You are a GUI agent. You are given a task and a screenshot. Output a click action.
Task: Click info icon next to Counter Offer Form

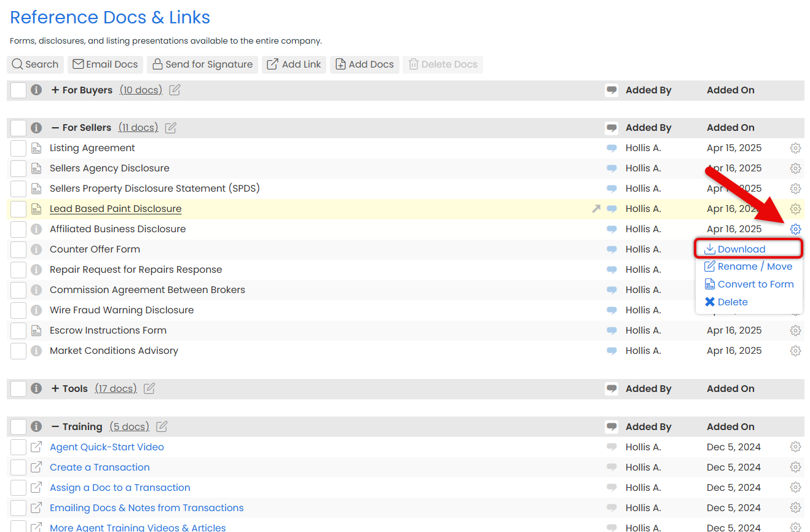(x=36, y=249)
